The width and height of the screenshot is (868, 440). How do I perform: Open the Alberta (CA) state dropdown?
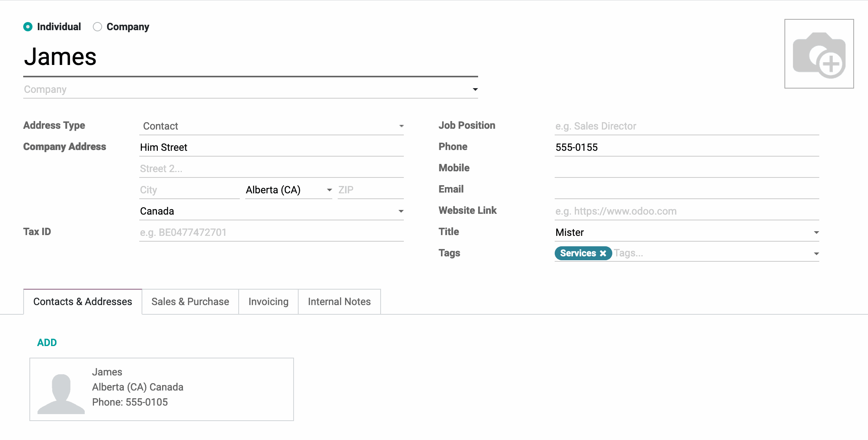click(x=289, y=190)
